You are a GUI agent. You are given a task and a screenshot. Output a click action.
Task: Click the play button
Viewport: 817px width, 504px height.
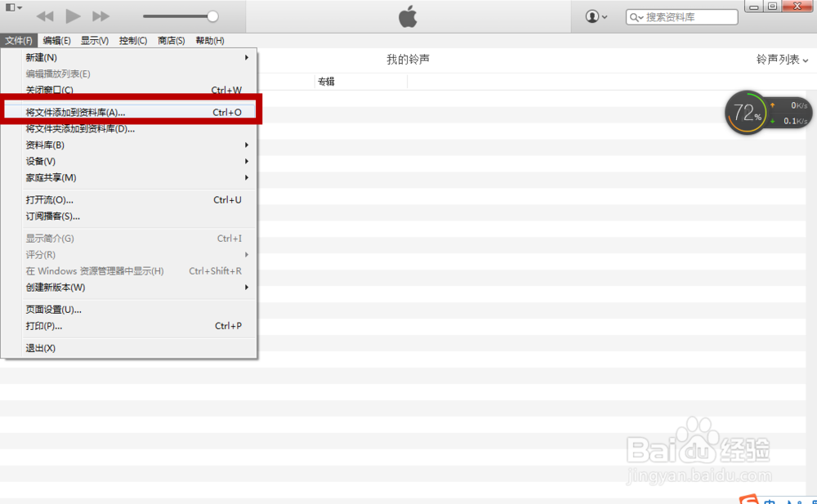coord(73,16)
